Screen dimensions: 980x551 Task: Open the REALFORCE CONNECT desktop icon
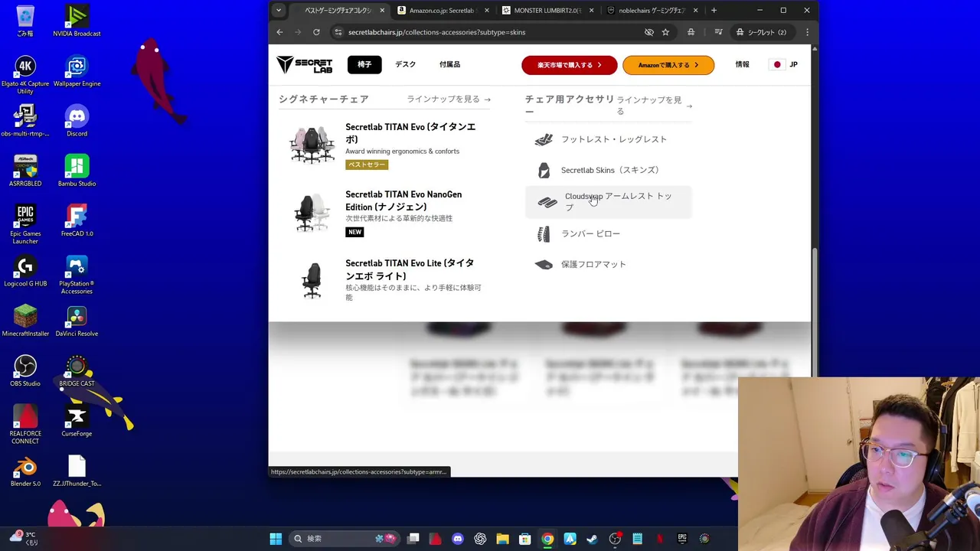pos(25,425)
